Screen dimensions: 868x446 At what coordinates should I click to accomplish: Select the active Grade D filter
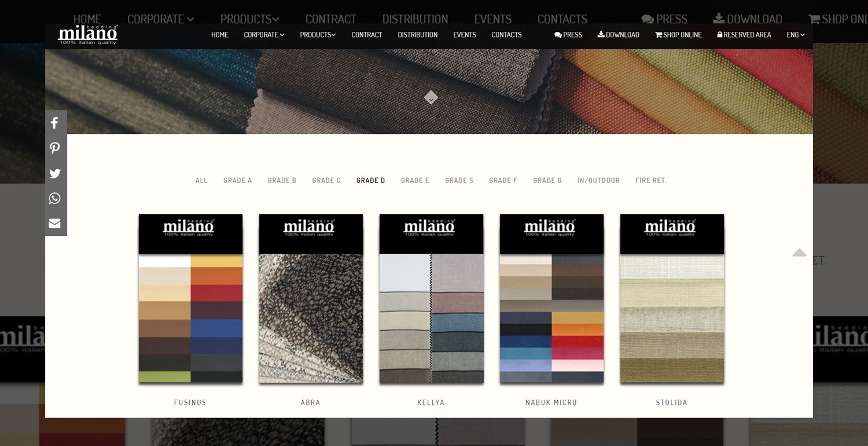pos(371,181)
